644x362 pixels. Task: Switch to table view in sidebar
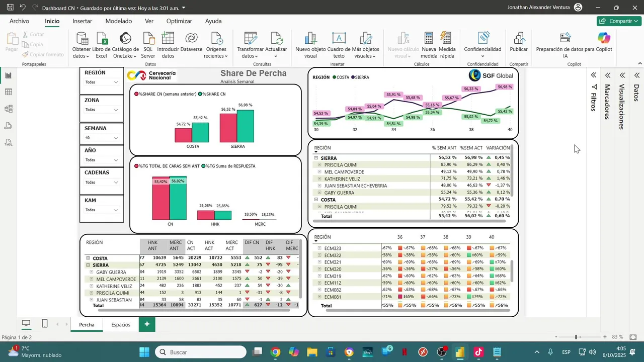tap(9, 92)
